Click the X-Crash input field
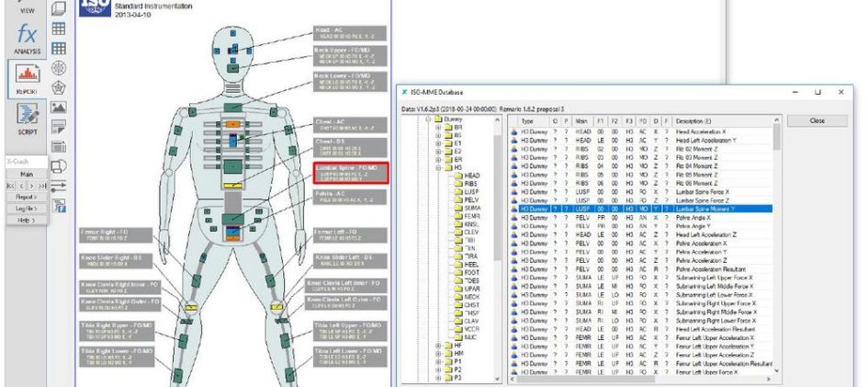 click(27, 162)
